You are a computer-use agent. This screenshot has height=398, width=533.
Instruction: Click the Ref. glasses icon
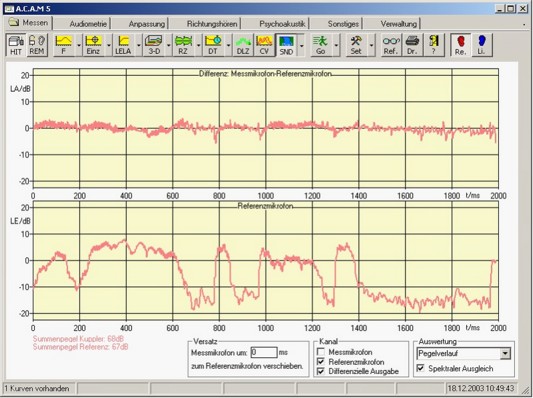pos(391,45)
